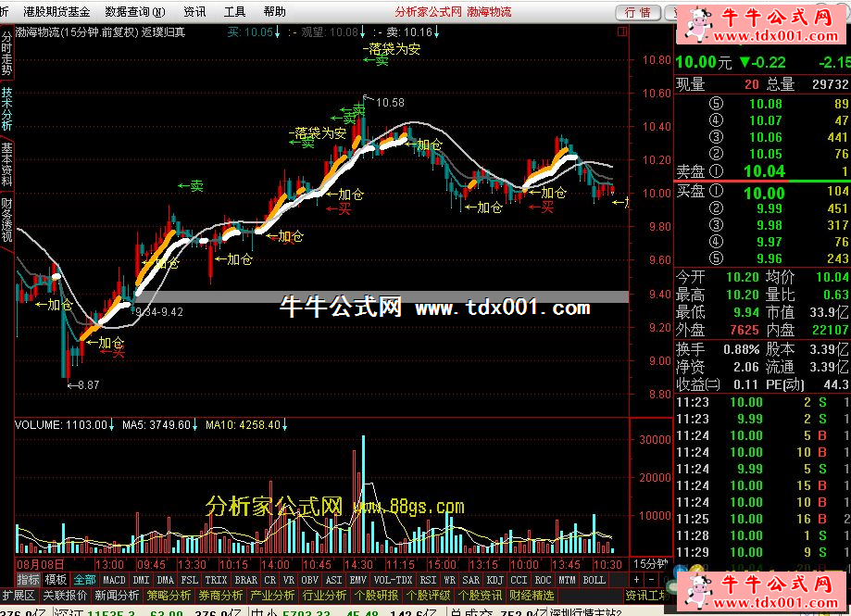The width and height of the screenshot is (851, 616).
Task: Click the 10.58 high price marker
Action: [390, 103]
